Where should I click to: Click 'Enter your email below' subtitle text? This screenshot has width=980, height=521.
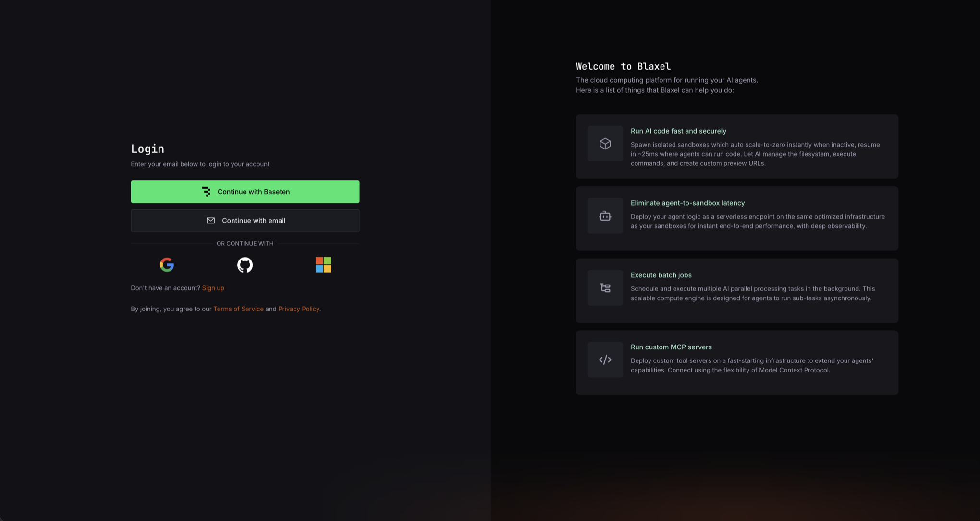(x=200, y=164)
